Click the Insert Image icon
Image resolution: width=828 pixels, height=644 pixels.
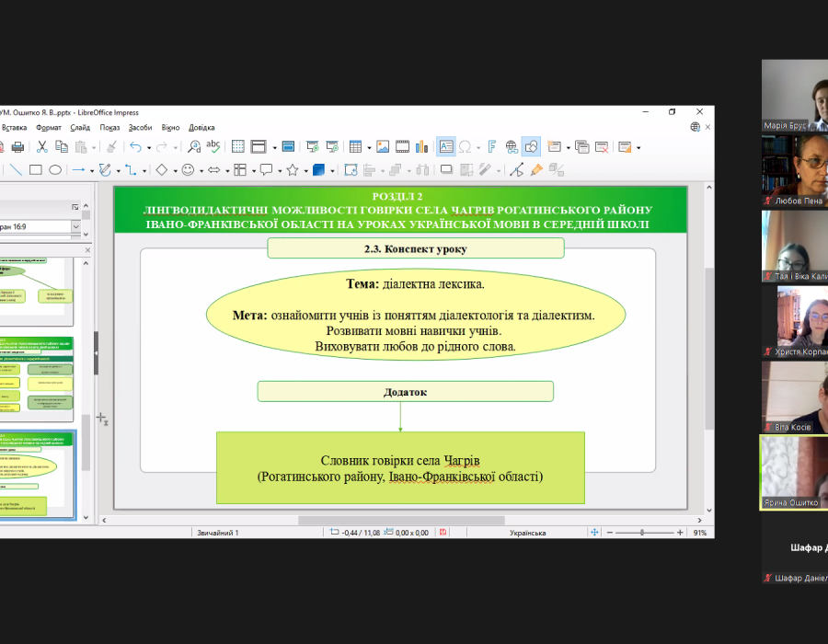(383, 146)
